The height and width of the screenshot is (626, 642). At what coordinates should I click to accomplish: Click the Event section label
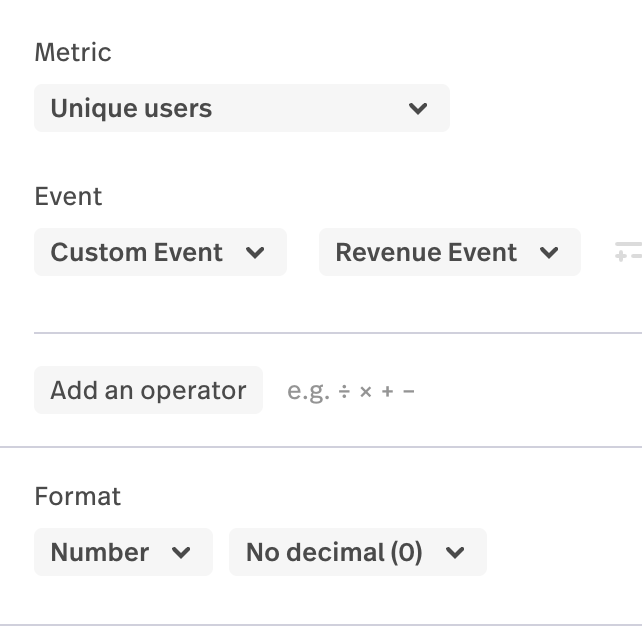pos(68,196)
